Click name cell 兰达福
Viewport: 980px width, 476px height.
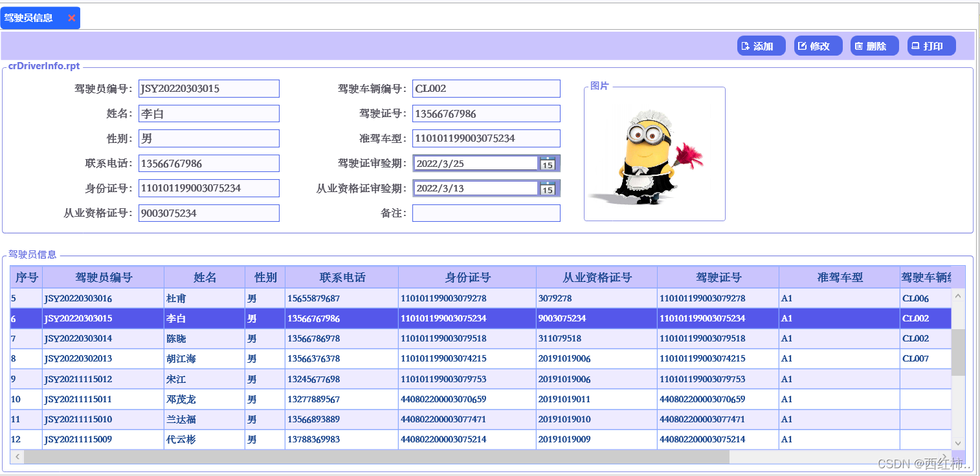pyautogui.click(x=205, y=419)
